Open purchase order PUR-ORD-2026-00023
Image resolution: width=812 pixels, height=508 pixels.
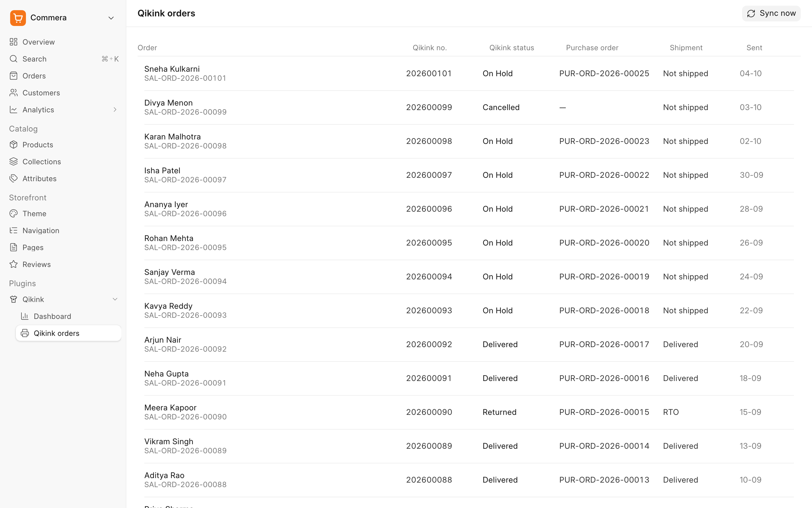coord(604,141)
